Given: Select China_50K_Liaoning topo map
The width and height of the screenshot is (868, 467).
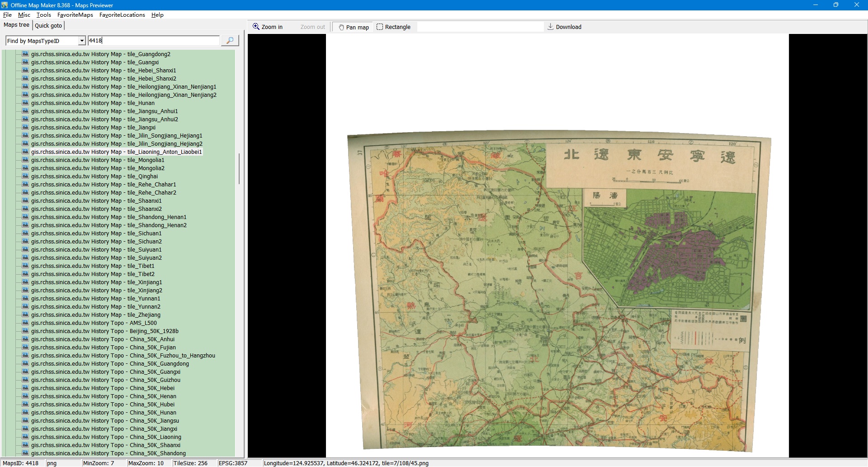Looking at the screenshot, I should click(106, 437).
